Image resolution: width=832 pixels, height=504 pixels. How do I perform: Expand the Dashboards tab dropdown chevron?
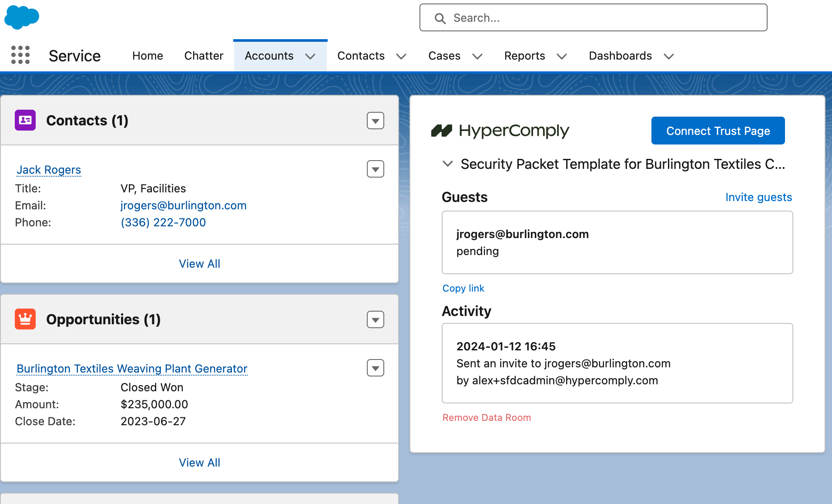coord(669,56)
